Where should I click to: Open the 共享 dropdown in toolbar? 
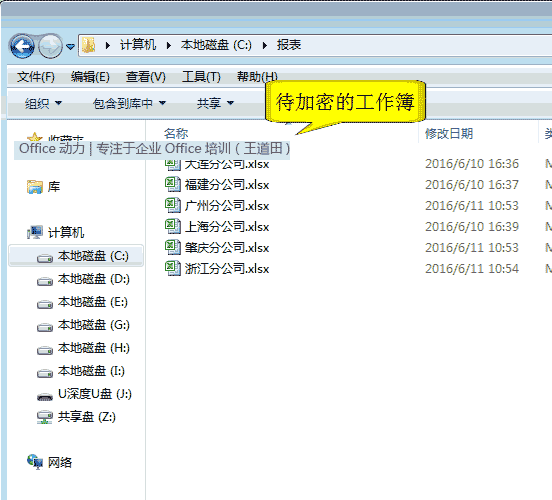tap(215, 103)
